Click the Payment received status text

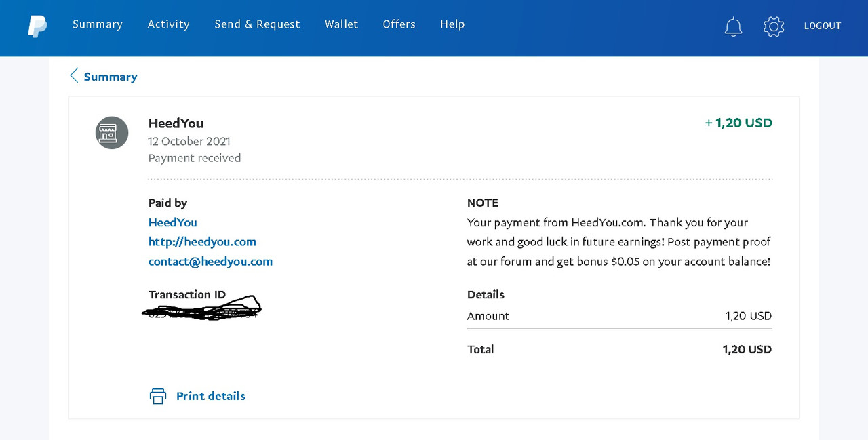(x=195, y=158)
